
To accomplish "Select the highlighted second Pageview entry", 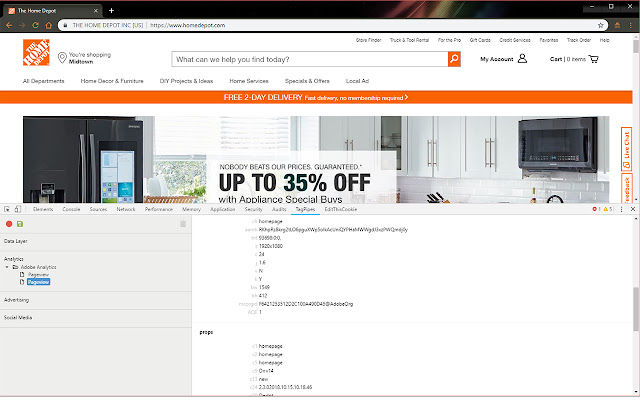I will coord(38,282).
